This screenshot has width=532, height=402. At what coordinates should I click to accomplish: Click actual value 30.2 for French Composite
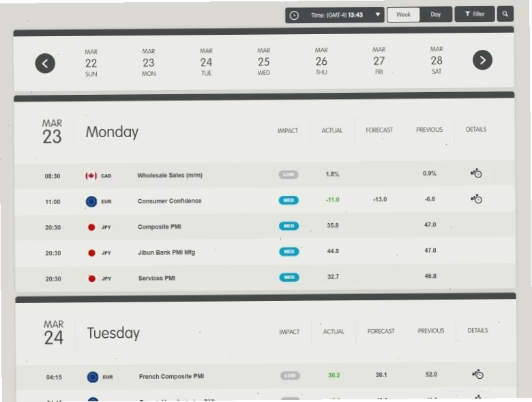[334, 375]
